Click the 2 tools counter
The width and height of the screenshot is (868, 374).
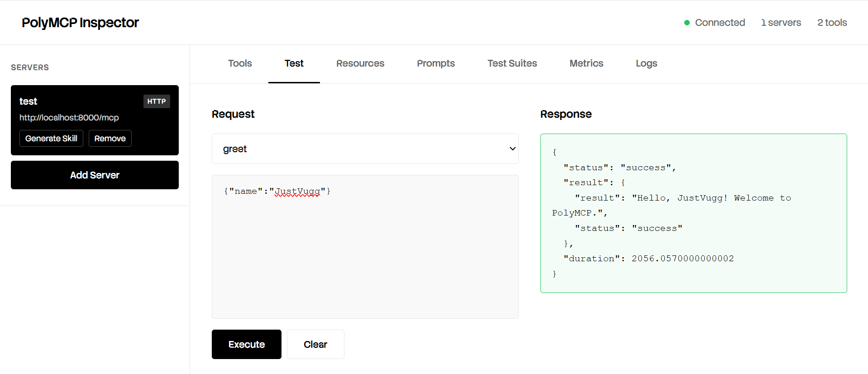(x=832, y=23)
